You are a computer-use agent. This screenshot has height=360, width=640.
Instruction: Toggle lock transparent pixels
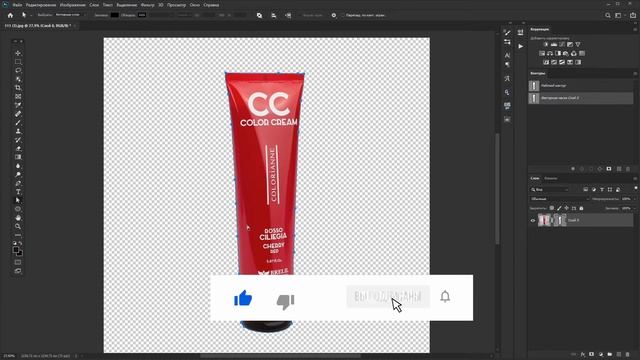[551, 208]
